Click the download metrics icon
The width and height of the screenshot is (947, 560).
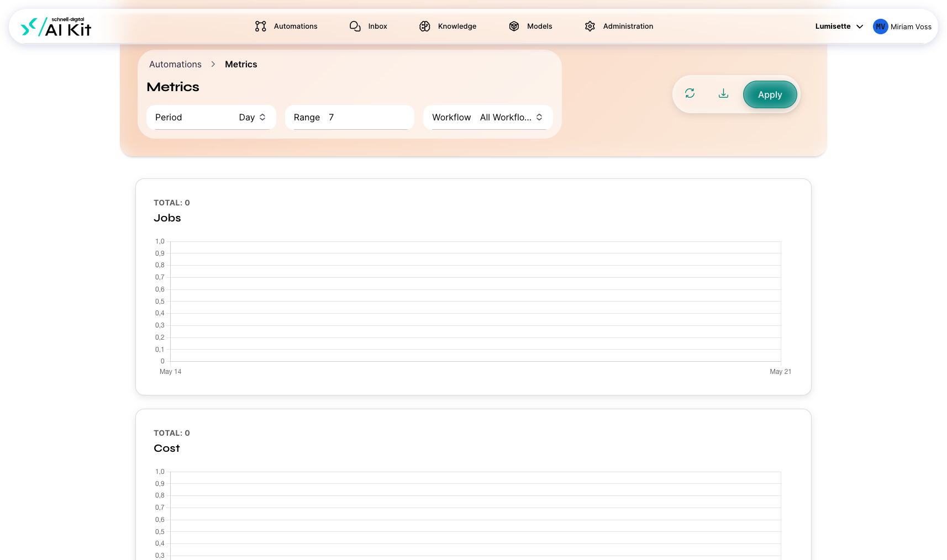point(723,93)
